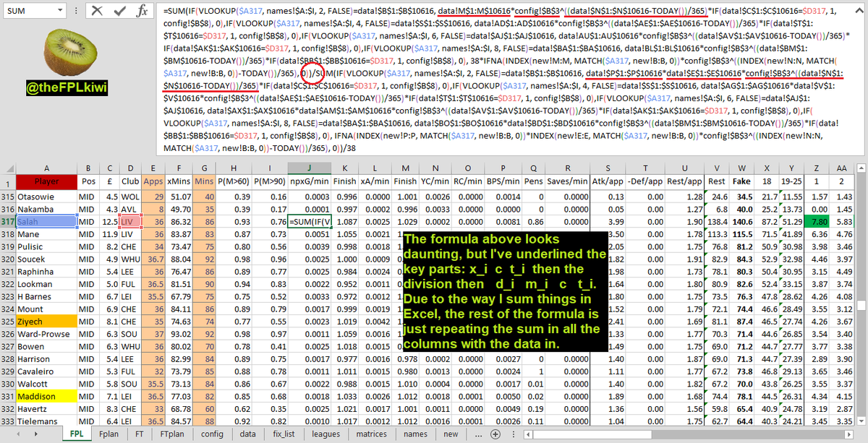This screenshot has height=443, width=868.
Task: Switch to the config sheet tab
Action: coord(212,434)
